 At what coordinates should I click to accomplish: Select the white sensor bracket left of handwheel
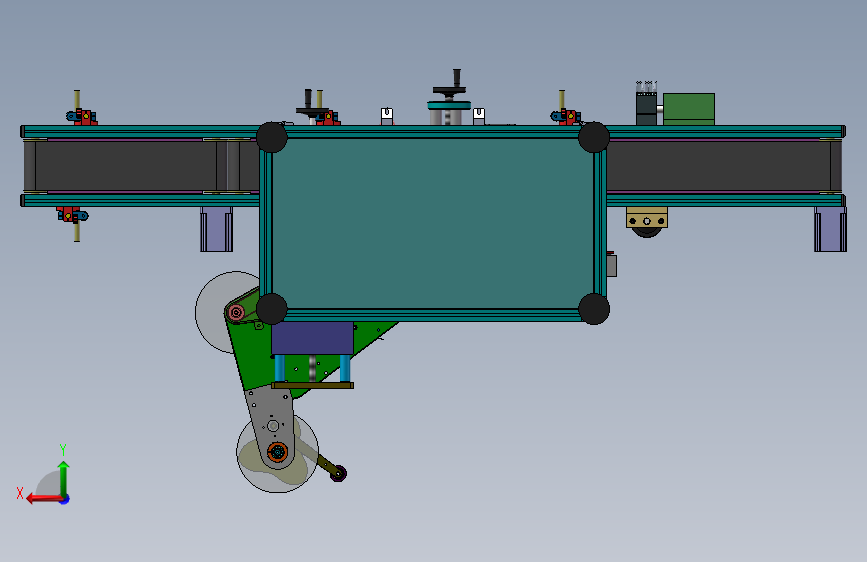[387, 116]
